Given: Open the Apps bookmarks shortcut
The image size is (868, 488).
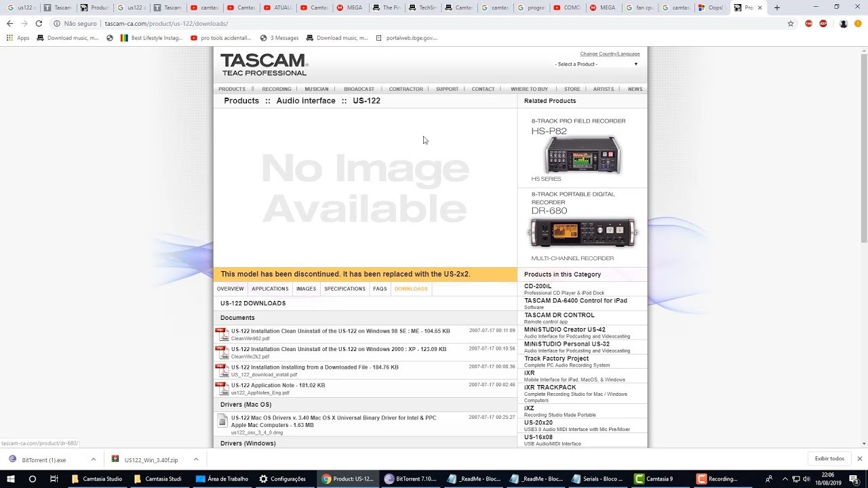Looking at the screenshot, I should tap(18, 38).
